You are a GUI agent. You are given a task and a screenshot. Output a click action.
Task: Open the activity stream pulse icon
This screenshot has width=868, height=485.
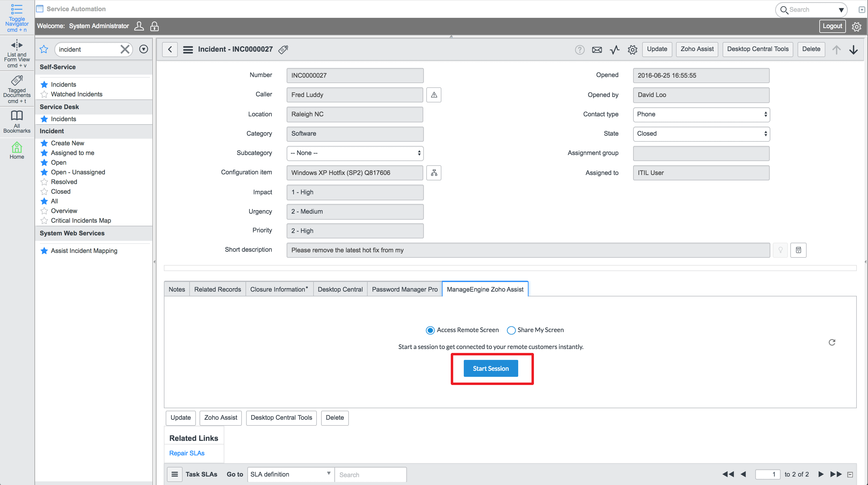[x=615, y=50]
